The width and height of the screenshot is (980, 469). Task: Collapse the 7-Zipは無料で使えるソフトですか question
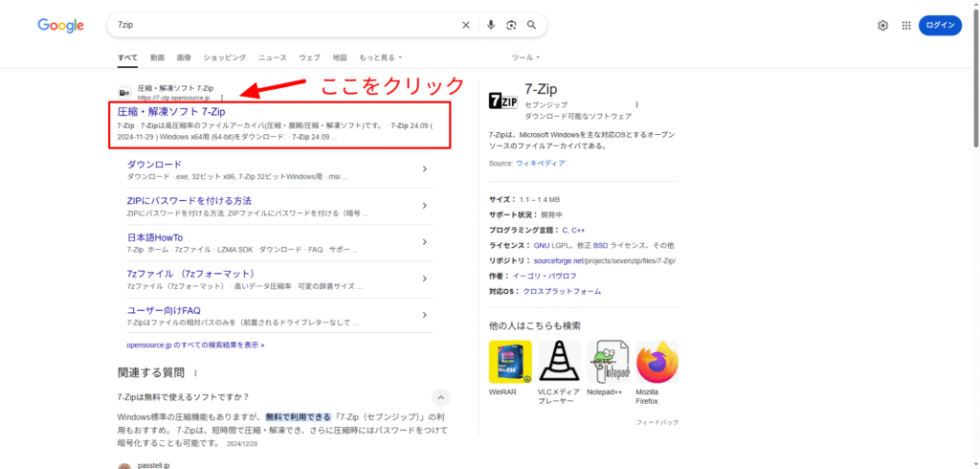(x=440, y=397)
